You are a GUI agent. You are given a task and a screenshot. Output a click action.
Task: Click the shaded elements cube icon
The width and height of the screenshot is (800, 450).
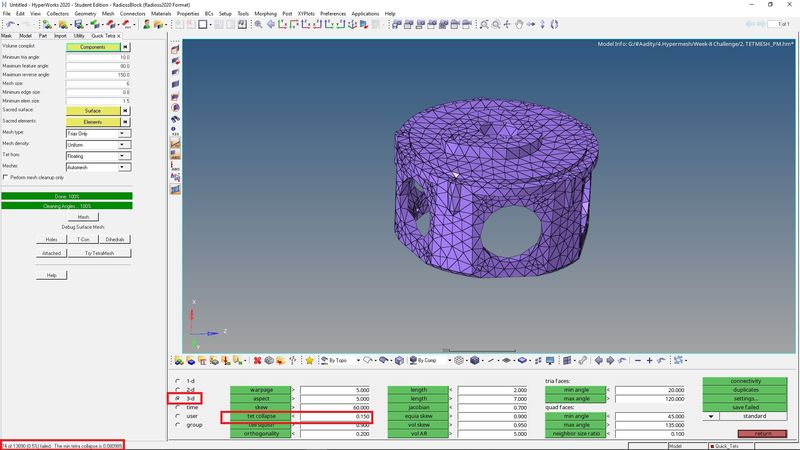click(x=475, y=361)
